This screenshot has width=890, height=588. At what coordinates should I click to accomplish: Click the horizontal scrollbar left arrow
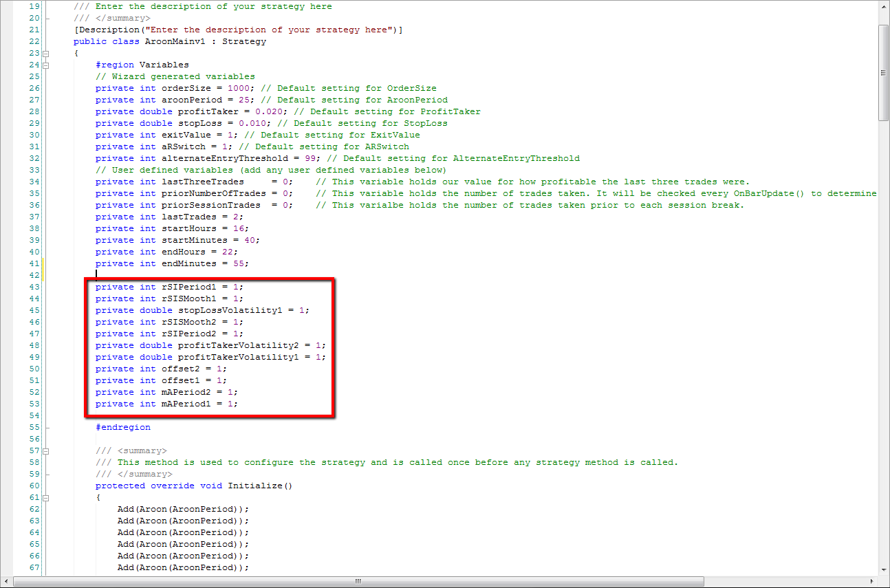click(x=6, y=581)
